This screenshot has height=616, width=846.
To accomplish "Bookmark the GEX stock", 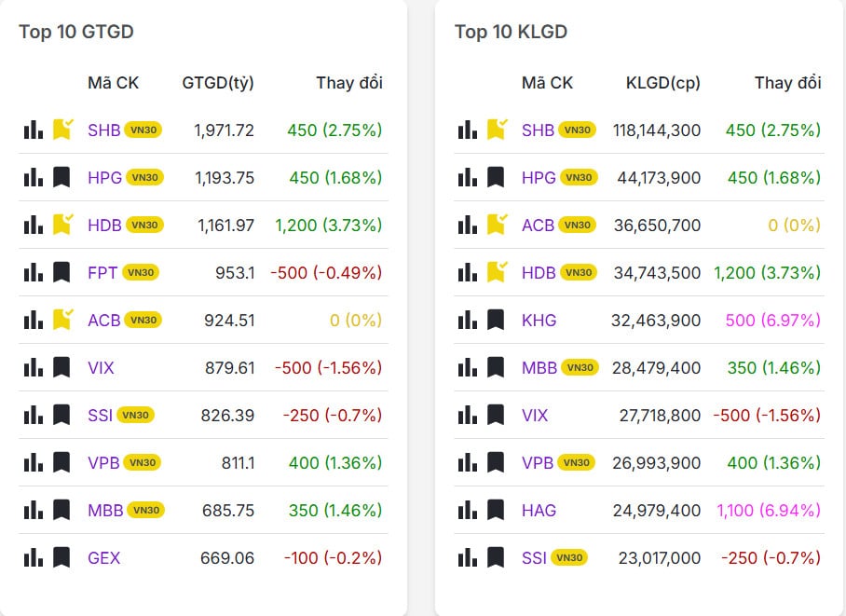I will pyautogui.click(x=61, y=557).
